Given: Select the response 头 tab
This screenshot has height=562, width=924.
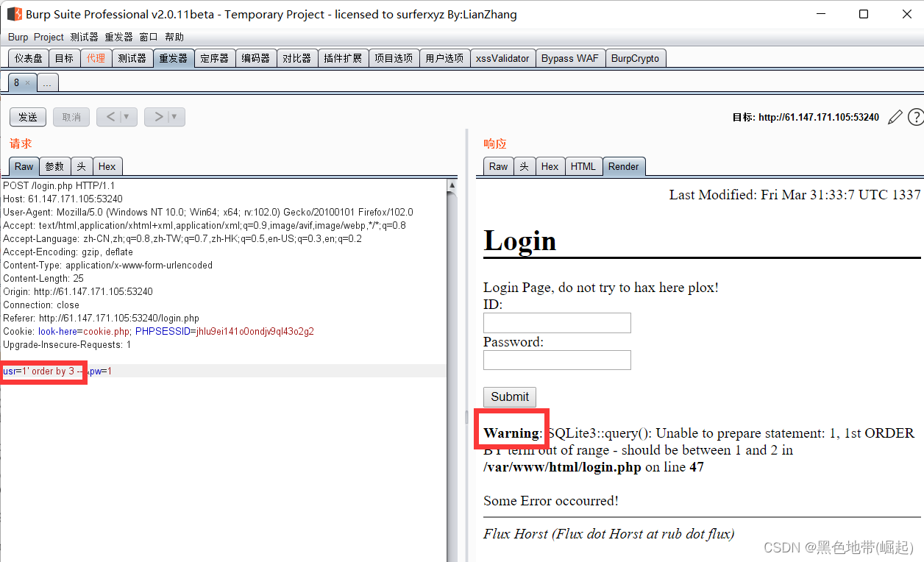Looking at the screenshot, I should [525, 166].
